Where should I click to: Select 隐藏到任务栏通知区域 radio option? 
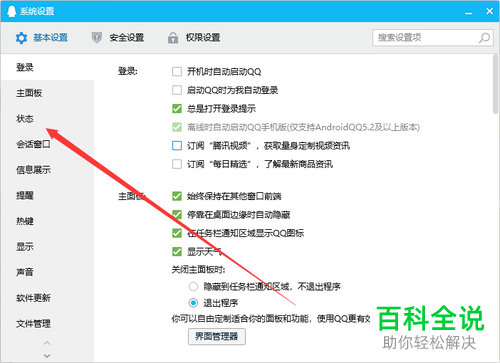[193, 286]
